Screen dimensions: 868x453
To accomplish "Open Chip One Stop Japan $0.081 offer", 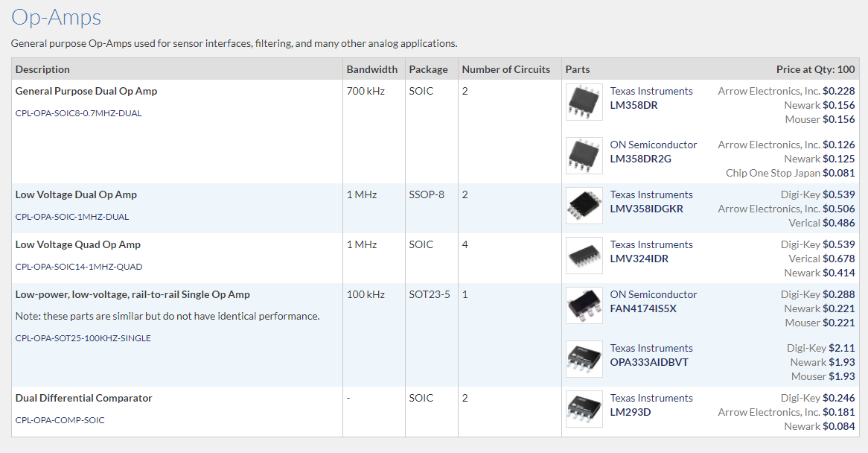I will click(x=790, y=173).
